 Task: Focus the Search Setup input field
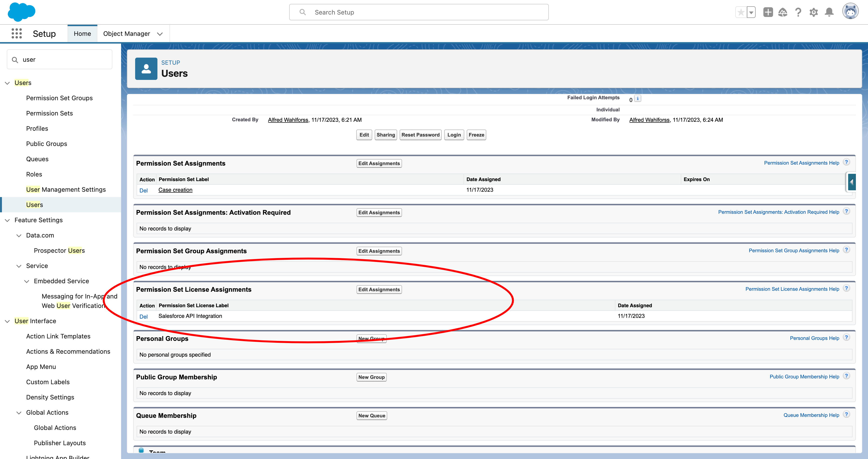pos(418,12)
